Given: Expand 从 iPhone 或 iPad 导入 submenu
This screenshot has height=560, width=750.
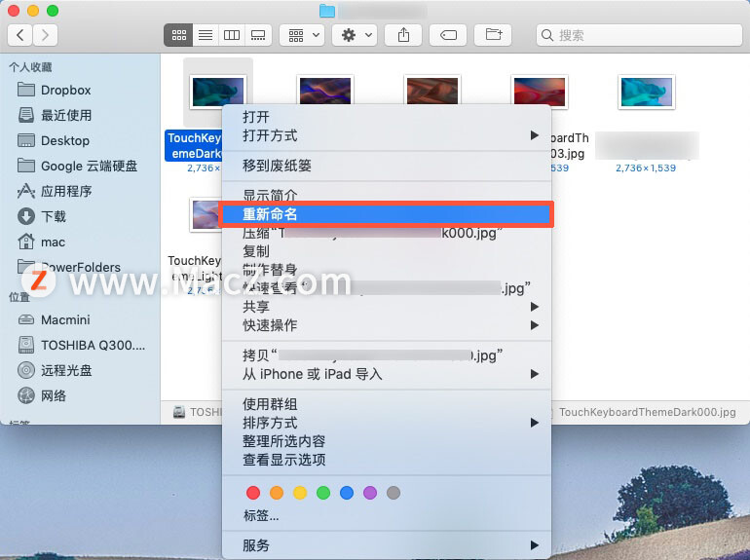Looking at the screenshot, I should (x=387, y=374).
